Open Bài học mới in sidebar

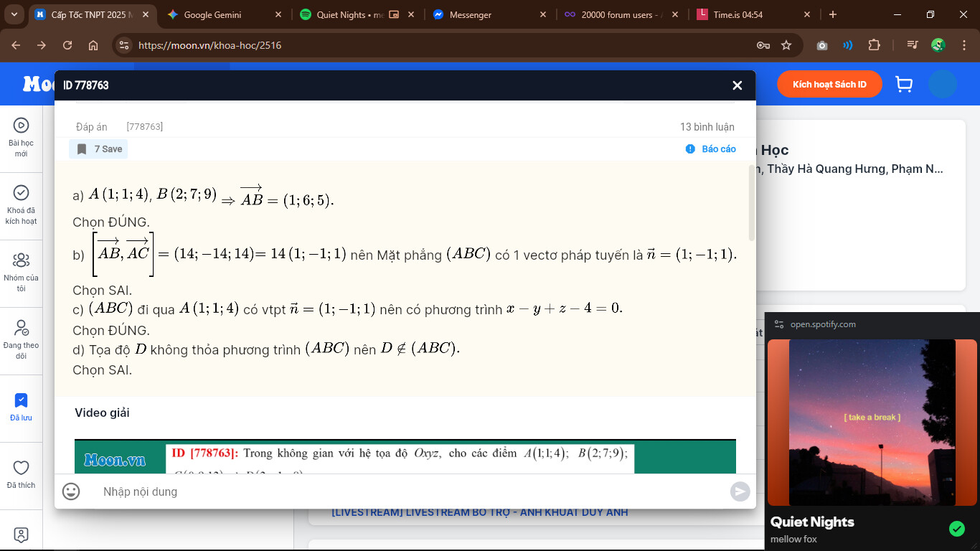(22, 137)
